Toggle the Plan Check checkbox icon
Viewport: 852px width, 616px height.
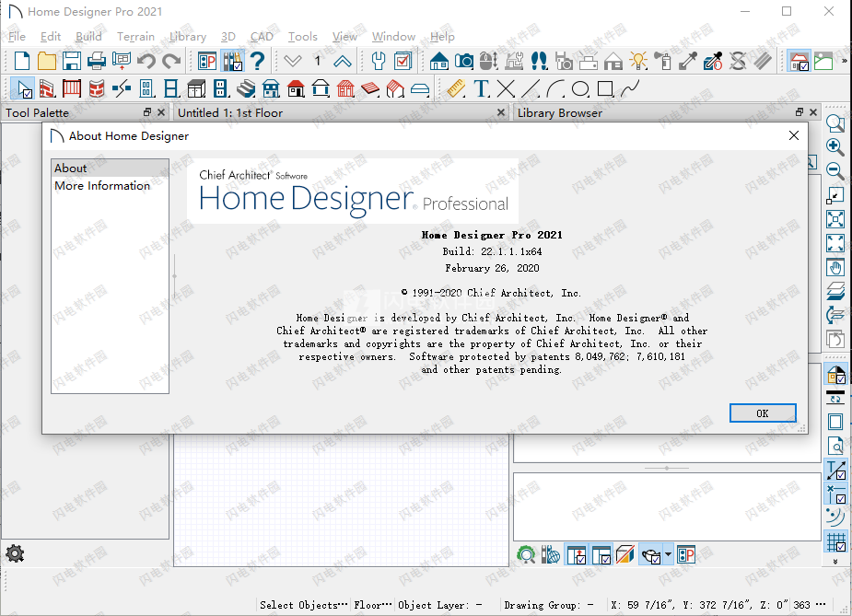click(x=403, y=61)
